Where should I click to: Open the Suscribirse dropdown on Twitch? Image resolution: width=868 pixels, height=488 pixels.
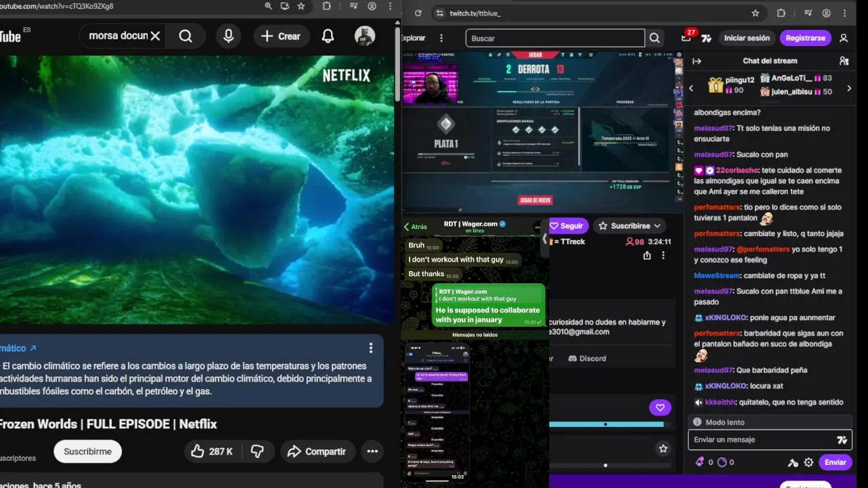[x=629, y=226]
